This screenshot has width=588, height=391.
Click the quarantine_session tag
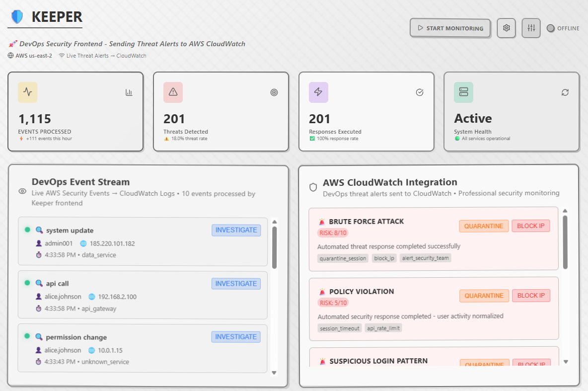[x=343, y=258]
